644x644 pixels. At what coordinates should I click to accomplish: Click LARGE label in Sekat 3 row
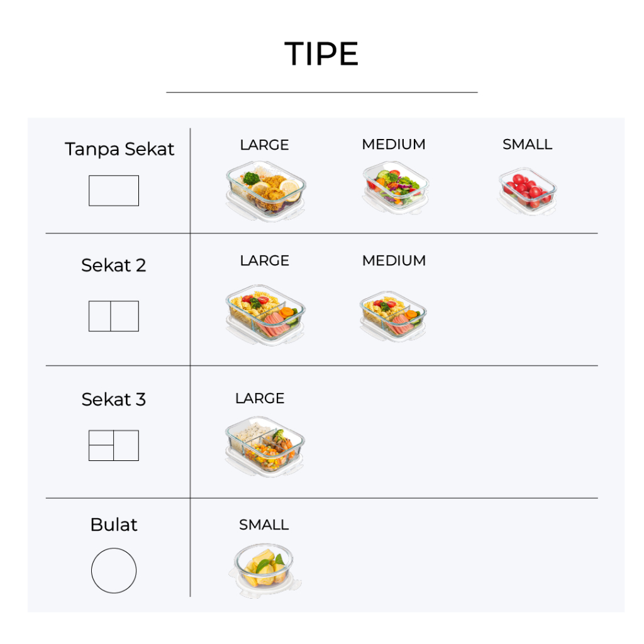pyautogui.click(x=260, y=398)
